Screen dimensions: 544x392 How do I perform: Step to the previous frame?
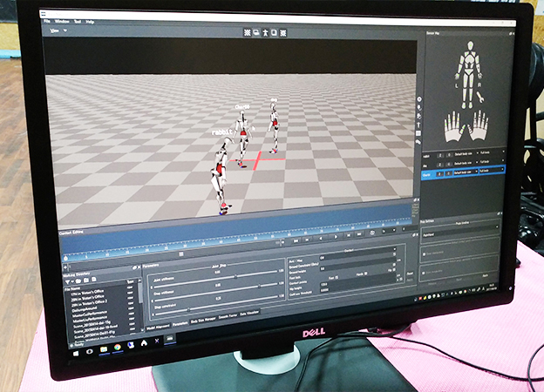point(307,240)
